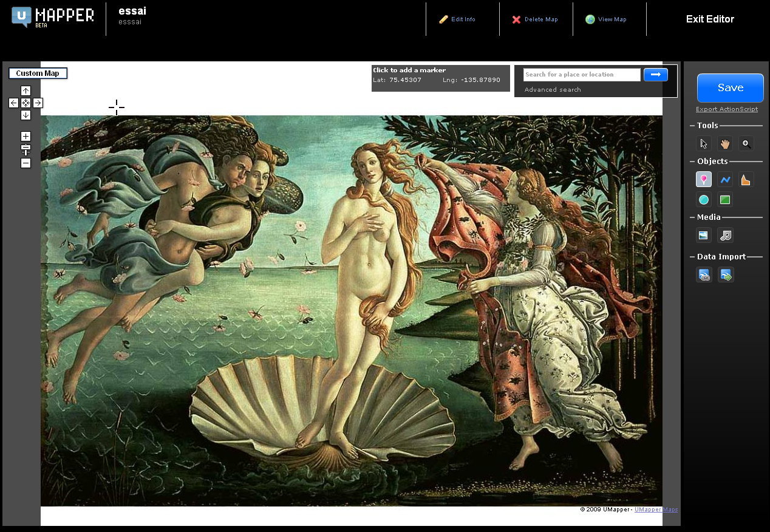Choose the cyan circle object tool
This screenshot has height=532, width=770.
[704, 200]
